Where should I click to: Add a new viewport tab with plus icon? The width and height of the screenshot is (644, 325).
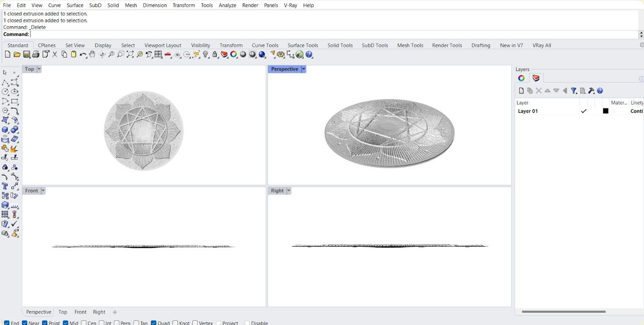point(115,312)
